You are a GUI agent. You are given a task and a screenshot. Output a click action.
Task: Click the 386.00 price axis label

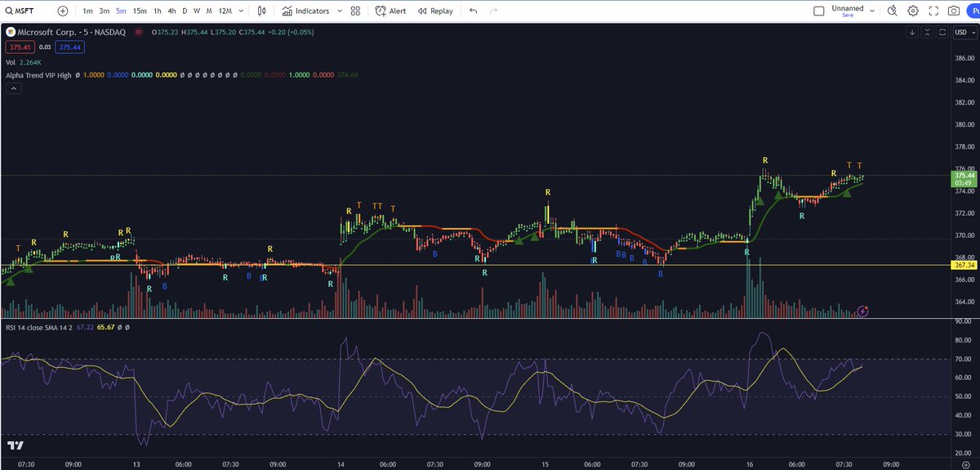[x=964, y=58]
